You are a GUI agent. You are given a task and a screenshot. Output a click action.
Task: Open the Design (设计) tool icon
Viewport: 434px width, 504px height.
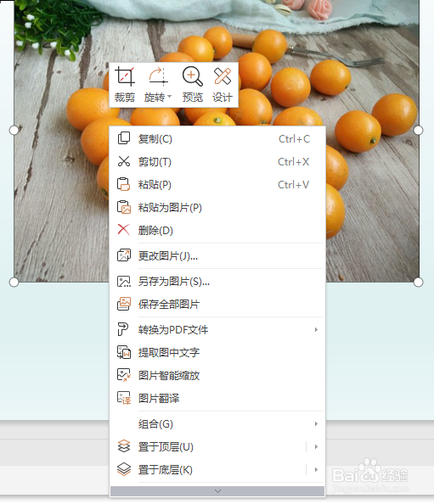(223, 76)
